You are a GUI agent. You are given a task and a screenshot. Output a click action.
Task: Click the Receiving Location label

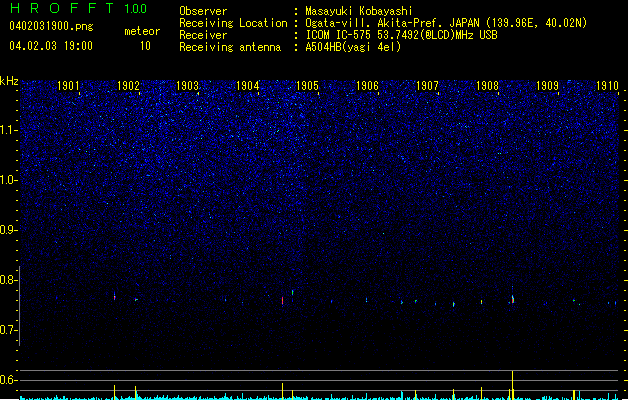[x=233, y=23]
